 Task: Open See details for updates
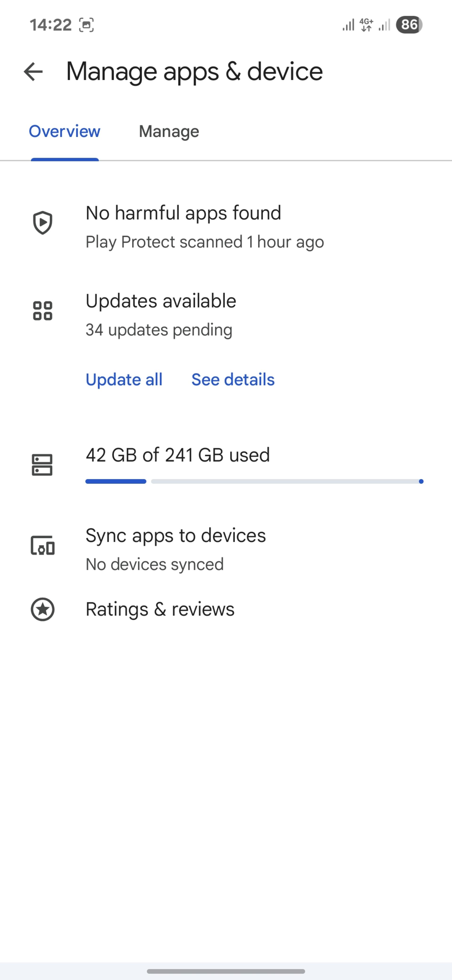point(233,380)
